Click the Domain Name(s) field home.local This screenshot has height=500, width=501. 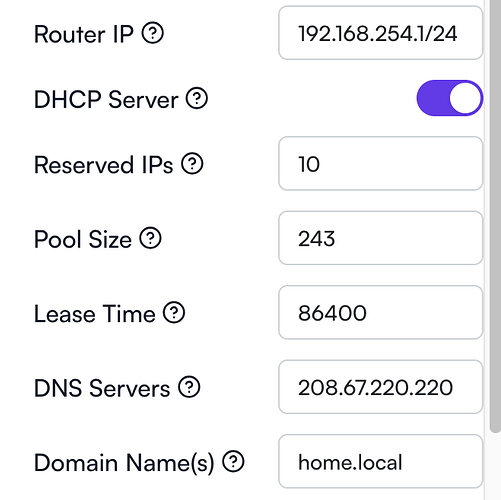click(380, 462)
